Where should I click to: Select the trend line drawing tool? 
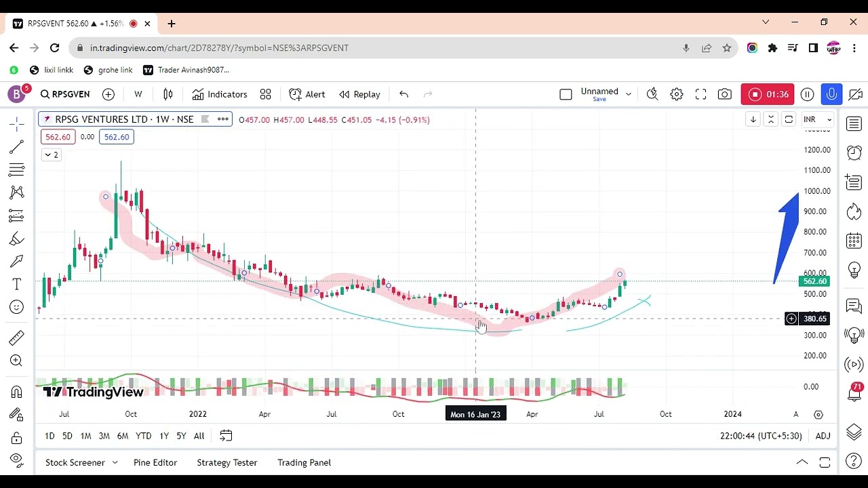coord(17,146)
